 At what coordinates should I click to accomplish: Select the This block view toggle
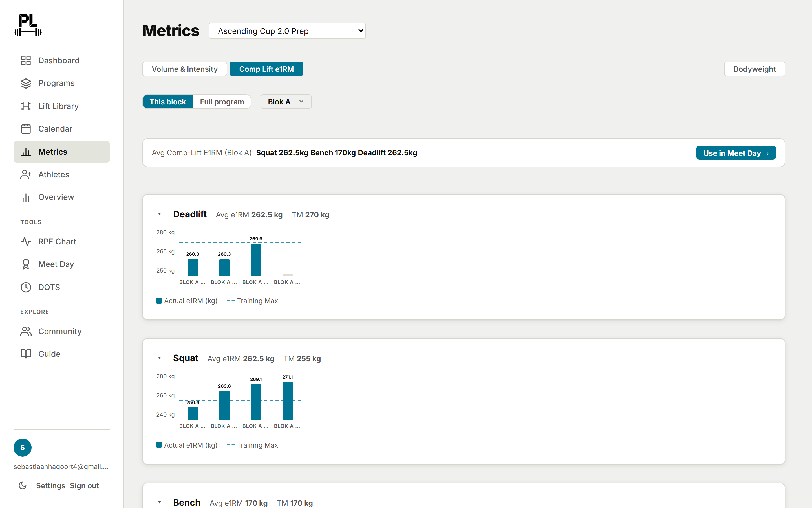167,102
